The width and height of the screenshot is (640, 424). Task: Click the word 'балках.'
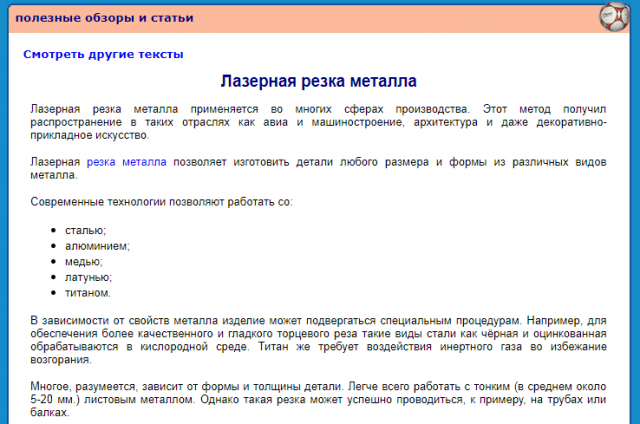click(50, 412)
